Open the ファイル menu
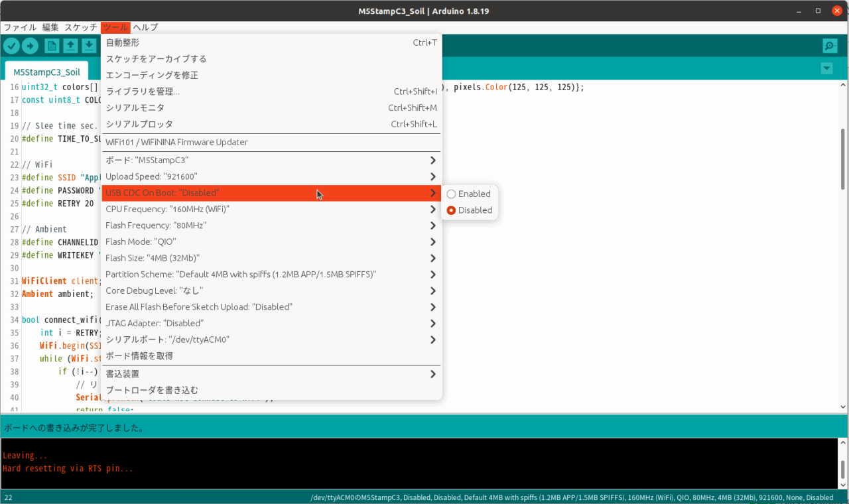Screen dimensions: 849x504 click(x=20, y=27)
